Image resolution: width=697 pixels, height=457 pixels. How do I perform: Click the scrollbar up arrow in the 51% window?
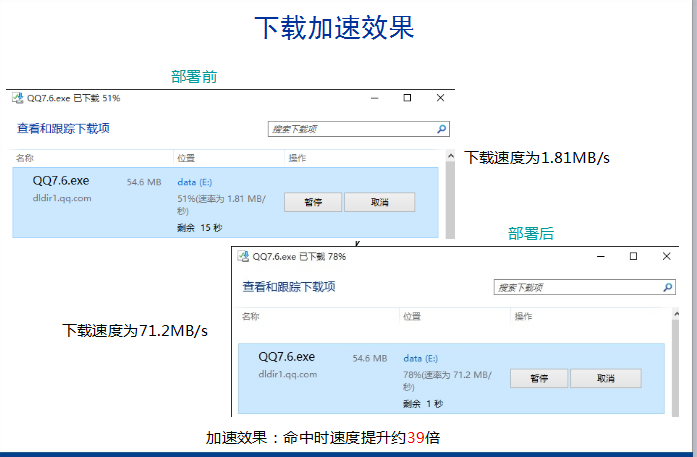point(450,156)
